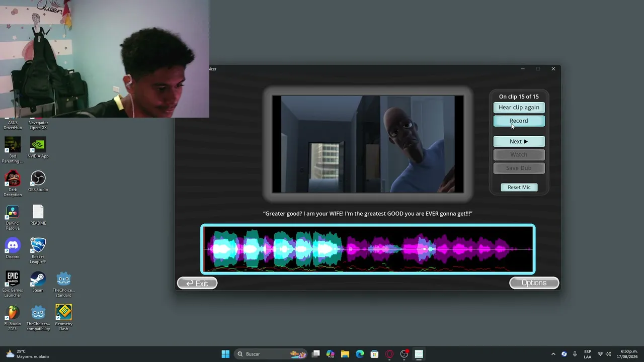This screenshot has width=644, height=362.
Task: Launch Epic Games Launcher from desktop
Action: click(x=13, y=285)
